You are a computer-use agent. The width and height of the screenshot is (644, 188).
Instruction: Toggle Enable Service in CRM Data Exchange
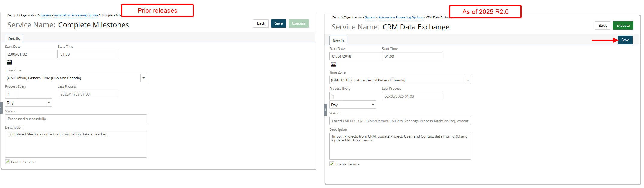(x=332, y=164)
